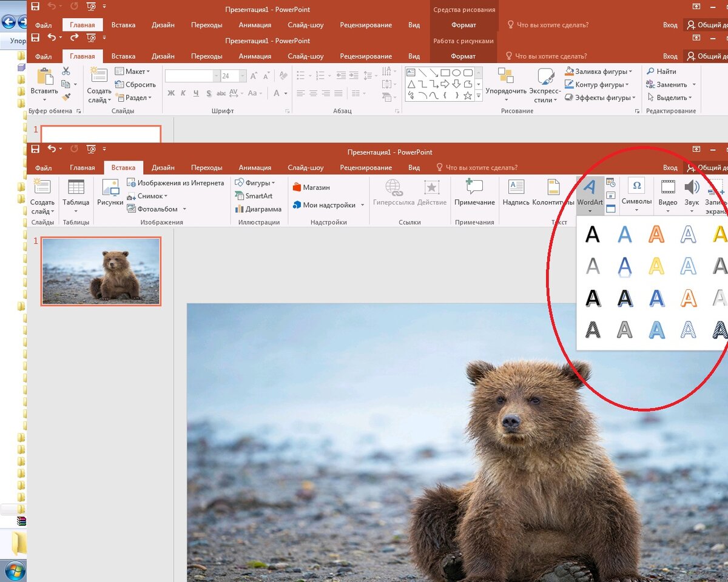Start slideshow from beginning in front window toolbar
The image size is (728, 582).
pos(92,149)
